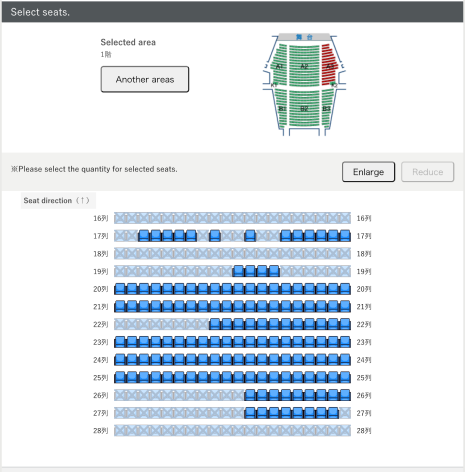Screen dimensions: 465x472
Task: Select the last seat in row 21
Action: point(345,306)
